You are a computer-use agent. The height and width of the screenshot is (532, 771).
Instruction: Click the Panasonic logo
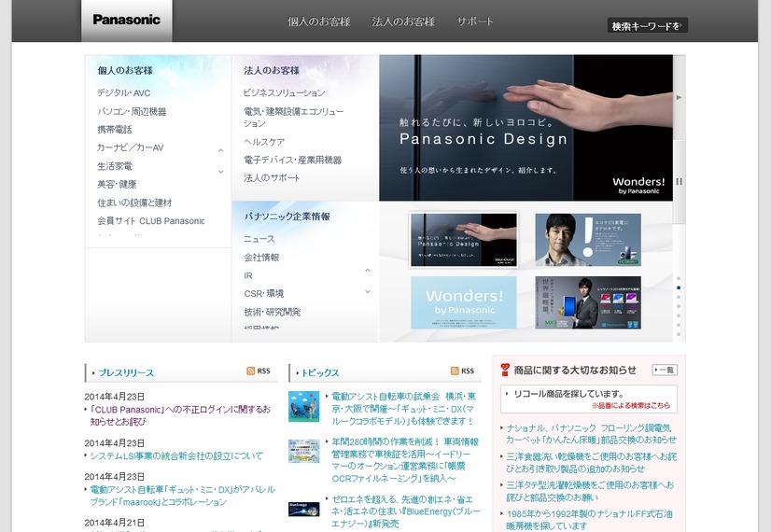(x=126, y=20)
